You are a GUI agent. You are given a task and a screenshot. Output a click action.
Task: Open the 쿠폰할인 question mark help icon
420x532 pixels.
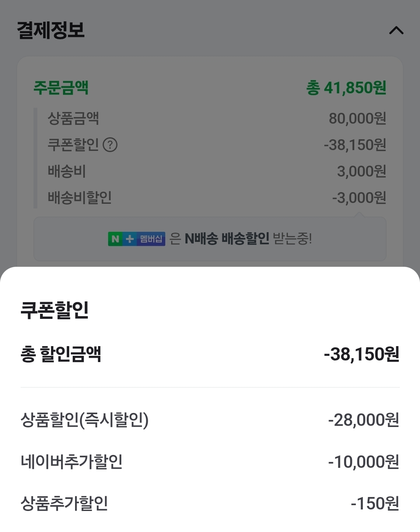pos(110,145)
